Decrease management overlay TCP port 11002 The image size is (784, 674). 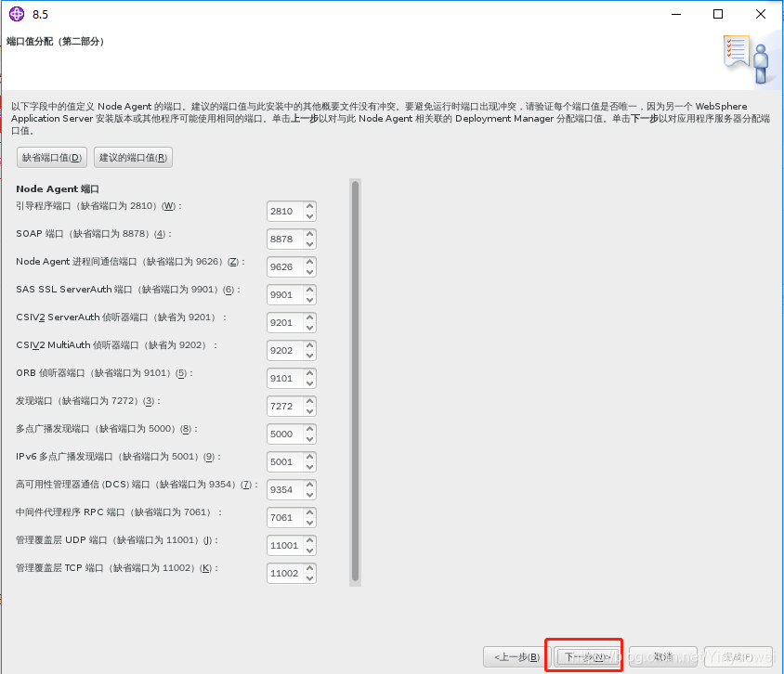coord(310,580)
